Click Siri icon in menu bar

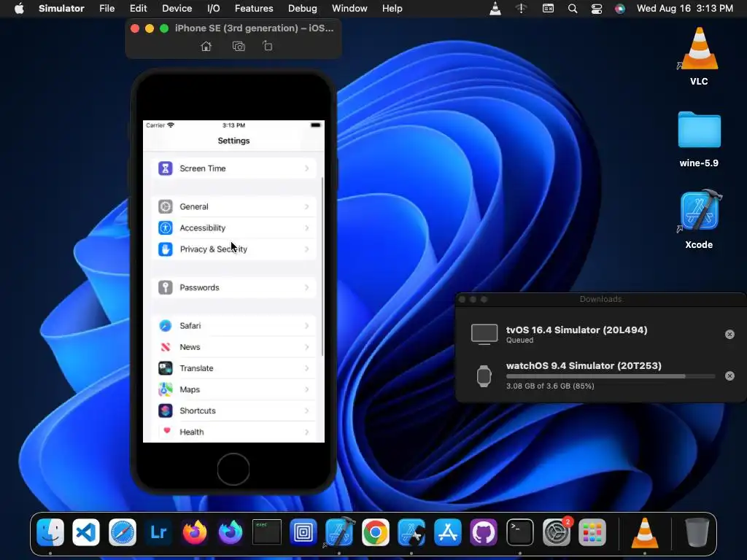(620, 9)
